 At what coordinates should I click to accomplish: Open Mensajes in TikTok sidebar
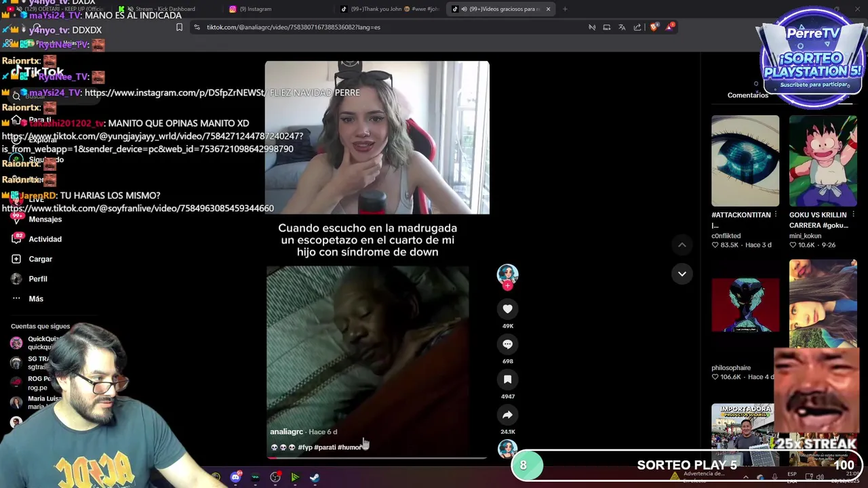pos(45,220)
